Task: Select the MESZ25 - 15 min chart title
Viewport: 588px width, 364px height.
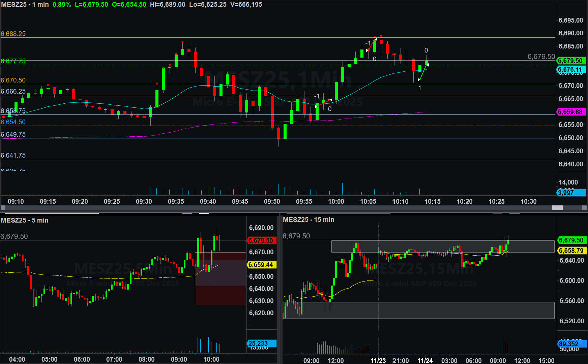Action: pos(308,220)
